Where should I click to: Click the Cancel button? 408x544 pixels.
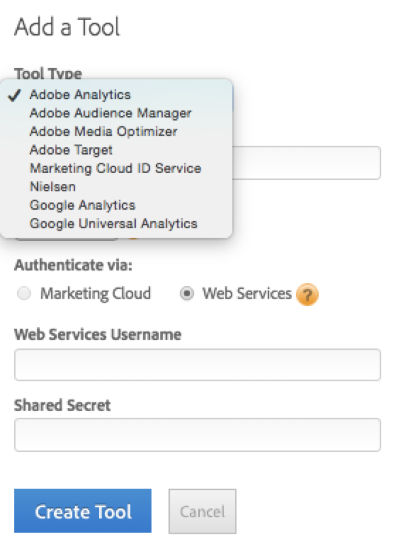click(202, 511)
